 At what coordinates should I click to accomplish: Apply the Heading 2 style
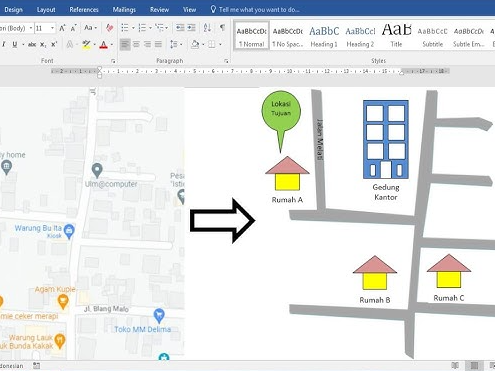click(360, 36)
